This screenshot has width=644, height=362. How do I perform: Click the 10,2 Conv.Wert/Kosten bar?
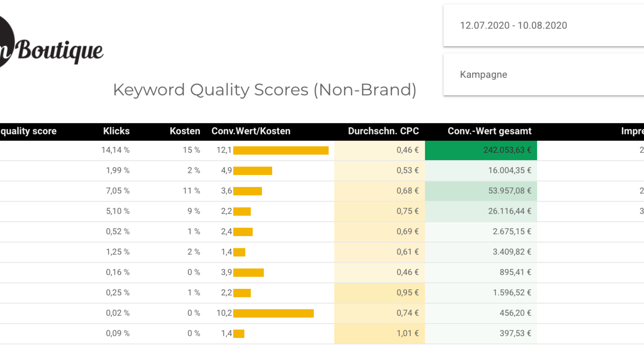coord(273,313)
